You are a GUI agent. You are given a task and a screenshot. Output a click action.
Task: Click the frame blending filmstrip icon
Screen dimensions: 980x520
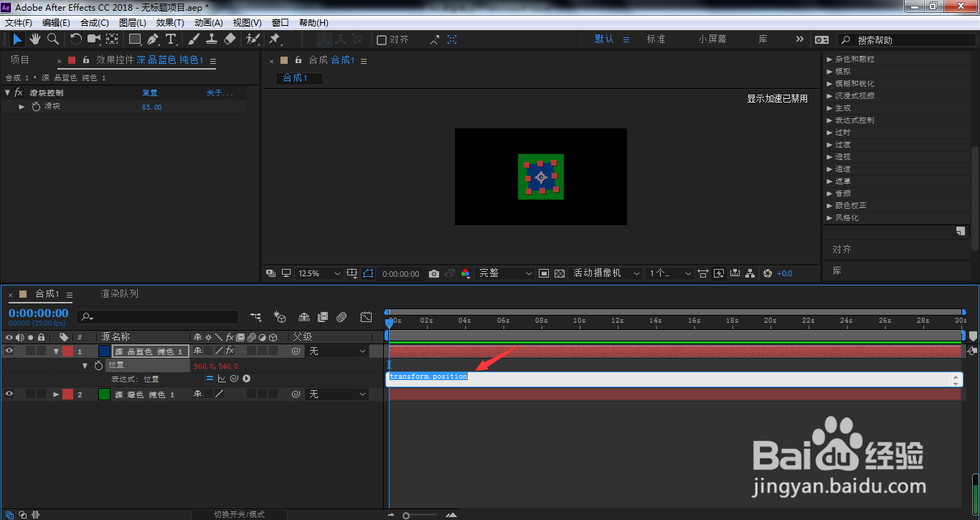click(x=323, y=317)
